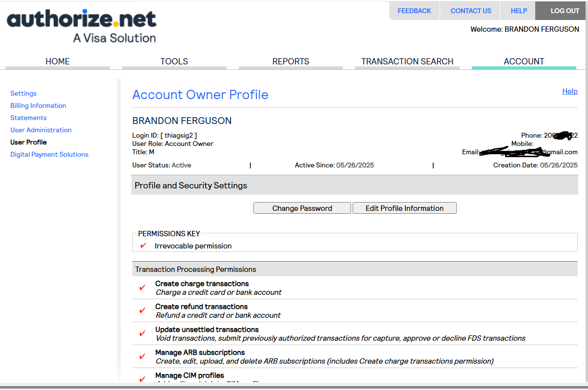Select the ACCOUNT tab

pos(524,62)
